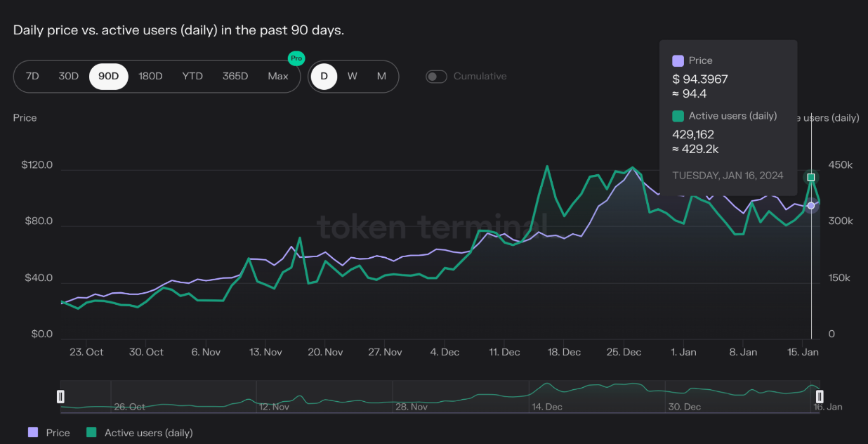Toggle Price series in bottom legend

(x=58, y=433)
